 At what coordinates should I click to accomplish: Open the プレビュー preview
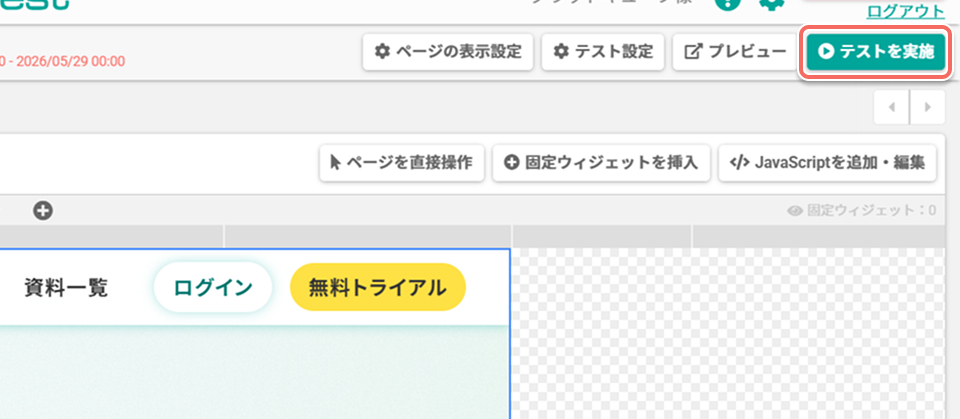coord(735,52)
